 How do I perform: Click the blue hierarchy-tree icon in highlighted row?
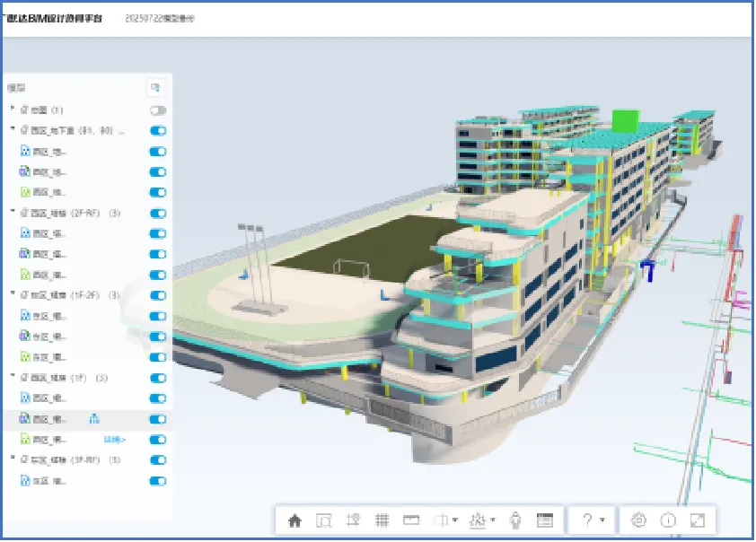pyautogui.click(x=94, y=419)
